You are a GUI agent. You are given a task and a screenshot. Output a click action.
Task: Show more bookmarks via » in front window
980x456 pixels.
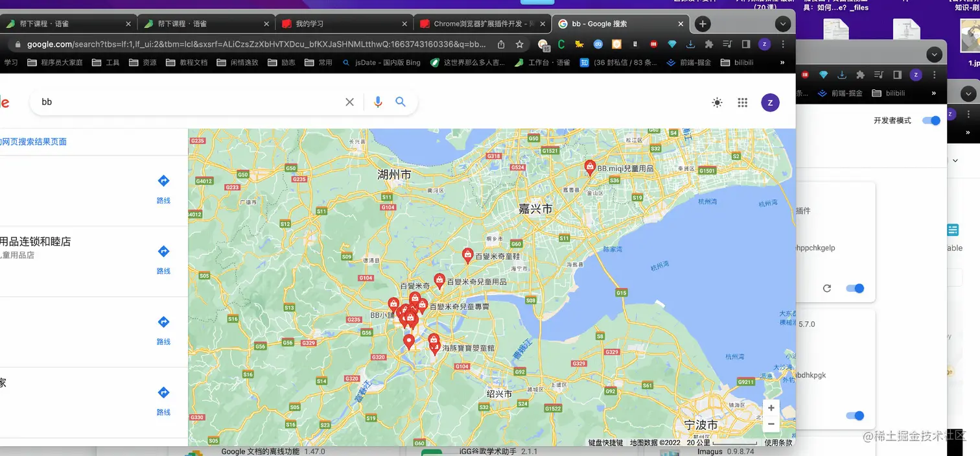pos(782,62)
